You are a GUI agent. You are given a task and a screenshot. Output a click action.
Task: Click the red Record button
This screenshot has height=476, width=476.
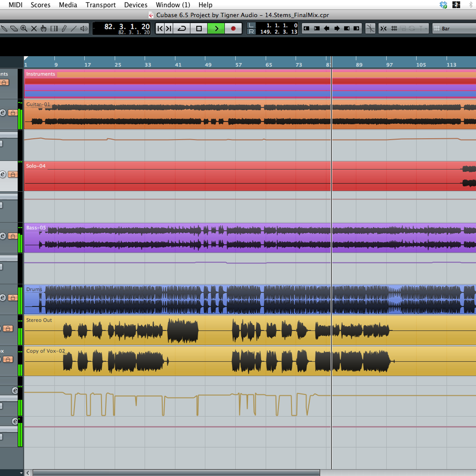tap(233, 29)
